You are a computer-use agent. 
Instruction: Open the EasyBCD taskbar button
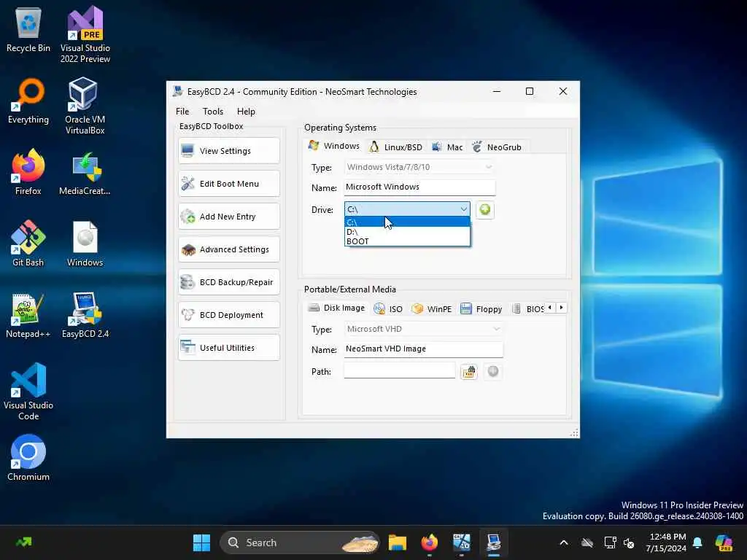click(x=494, y=542)
